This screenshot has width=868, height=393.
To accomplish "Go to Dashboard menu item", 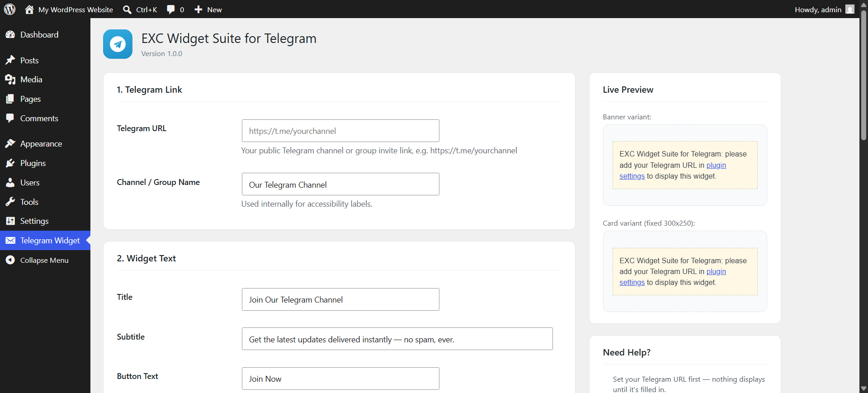I will [x=39, y=35].
